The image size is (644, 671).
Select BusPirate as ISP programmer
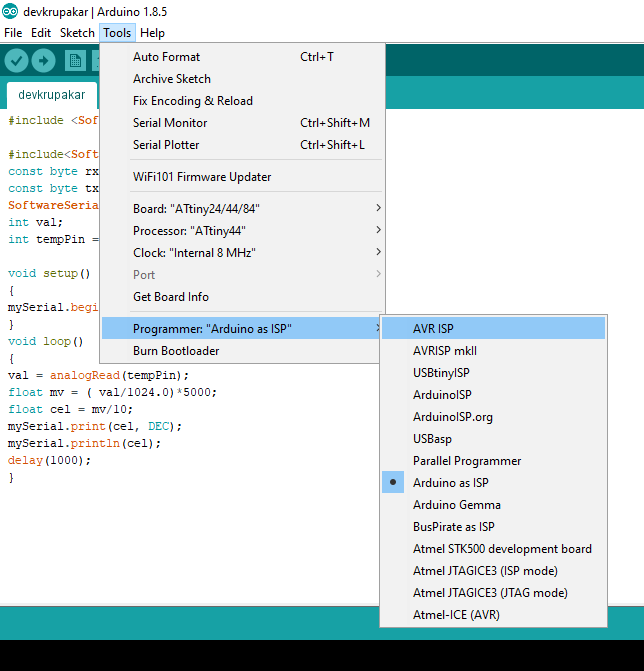point(493,527)
